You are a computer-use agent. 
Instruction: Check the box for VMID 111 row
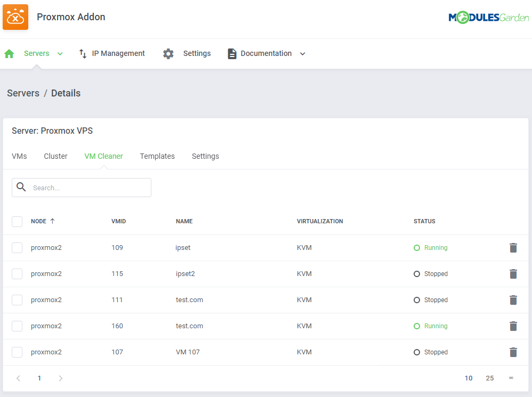[17, 300]
